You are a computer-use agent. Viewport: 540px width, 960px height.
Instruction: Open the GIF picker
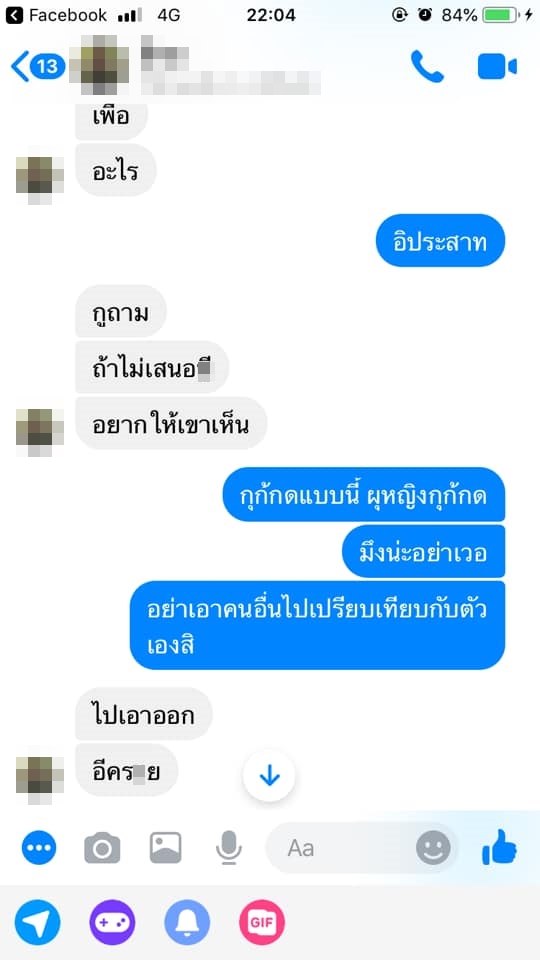pyautogui.click(x=261, y=923)
